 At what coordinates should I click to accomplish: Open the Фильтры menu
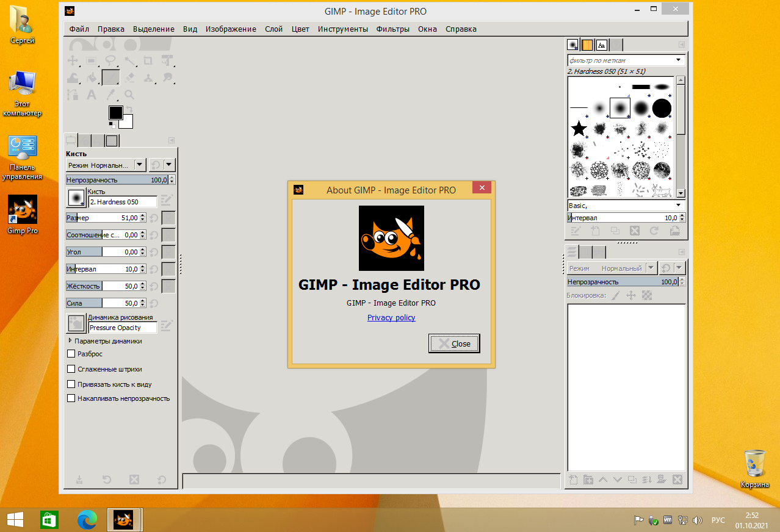tap(393, 29)
